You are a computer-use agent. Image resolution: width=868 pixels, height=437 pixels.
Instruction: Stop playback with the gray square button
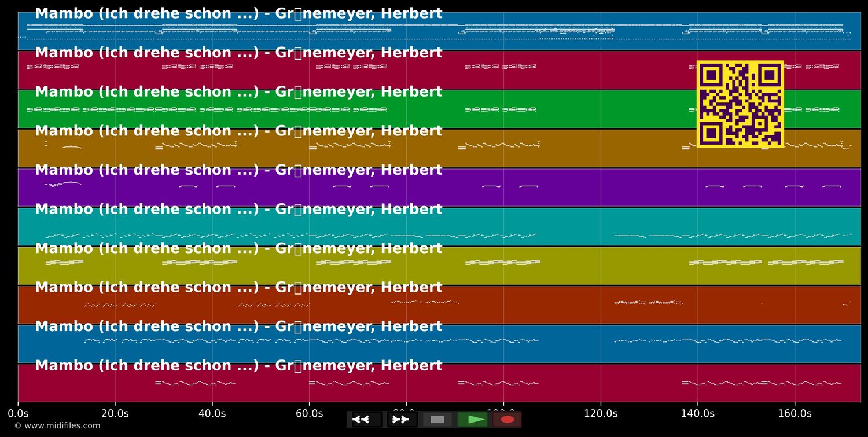(437, 419)
